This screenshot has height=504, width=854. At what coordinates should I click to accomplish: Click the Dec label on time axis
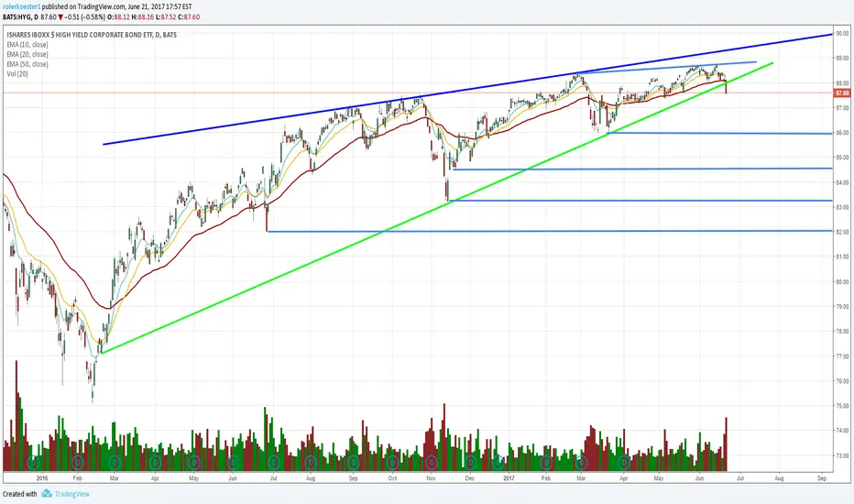pyautogui.click(x=470, y=478)
